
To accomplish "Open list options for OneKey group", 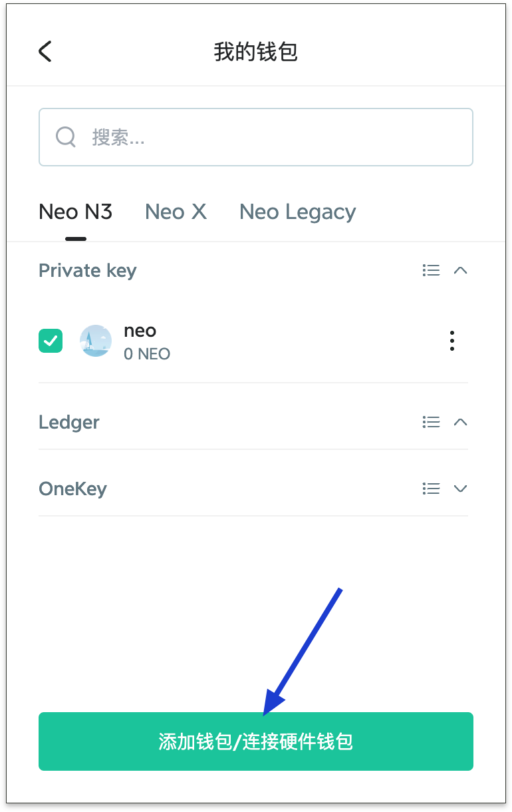I will (431, 489).
